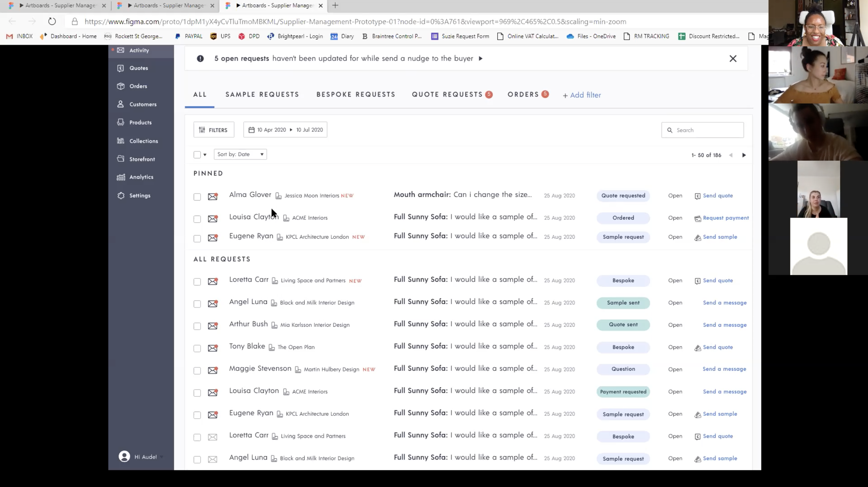
Task: Dismiss the open requests notification banner
Action: pos(733,59)
